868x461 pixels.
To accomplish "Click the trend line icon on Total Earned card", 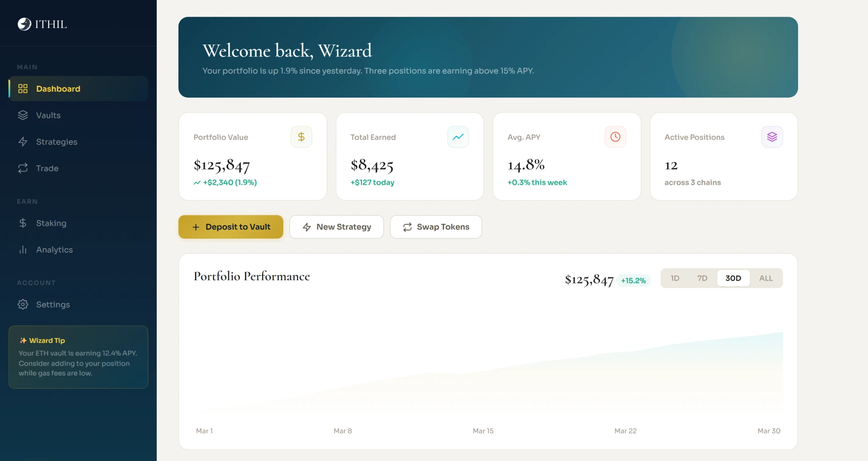I will click(x=458, y=137).
